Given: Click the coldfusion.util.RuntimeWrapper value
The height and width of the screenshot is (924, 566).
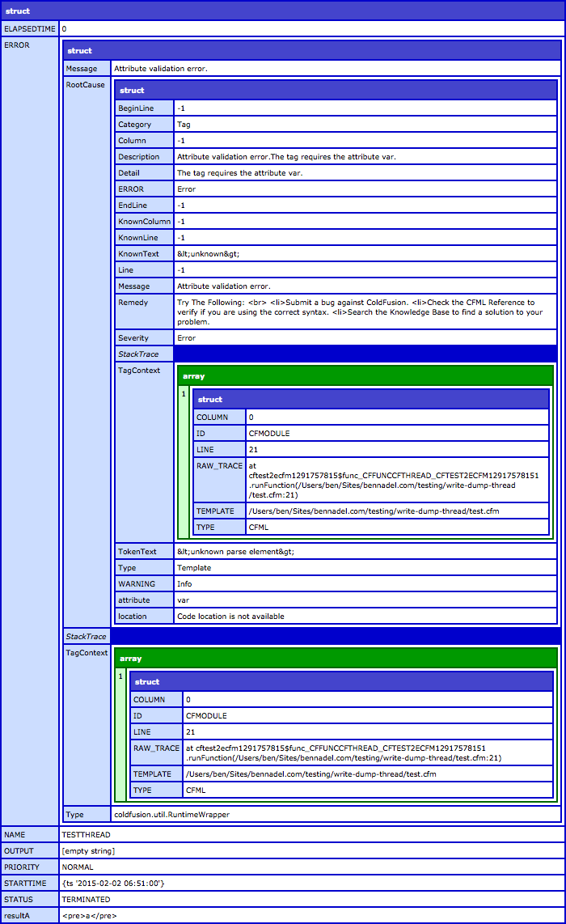Looking at the screenshot, I should [172, 815].
